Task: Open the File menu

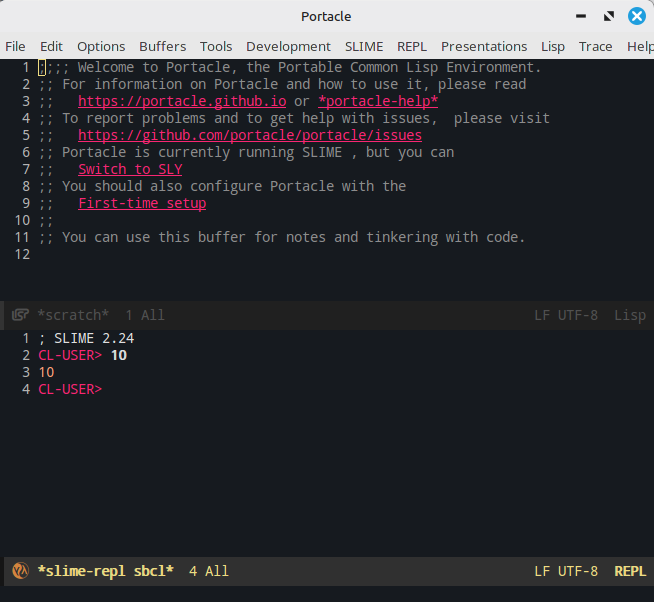Action: 15,46
